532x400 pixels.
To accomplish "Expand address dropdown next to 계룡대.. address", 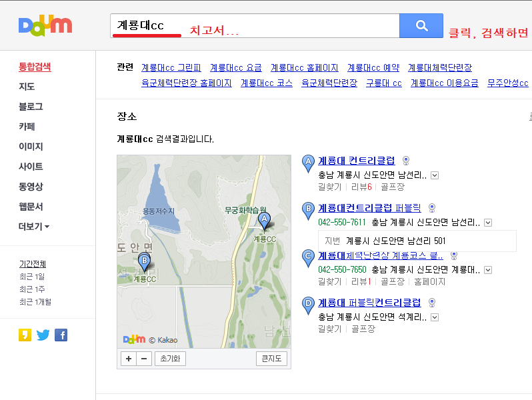I will 488,271.
